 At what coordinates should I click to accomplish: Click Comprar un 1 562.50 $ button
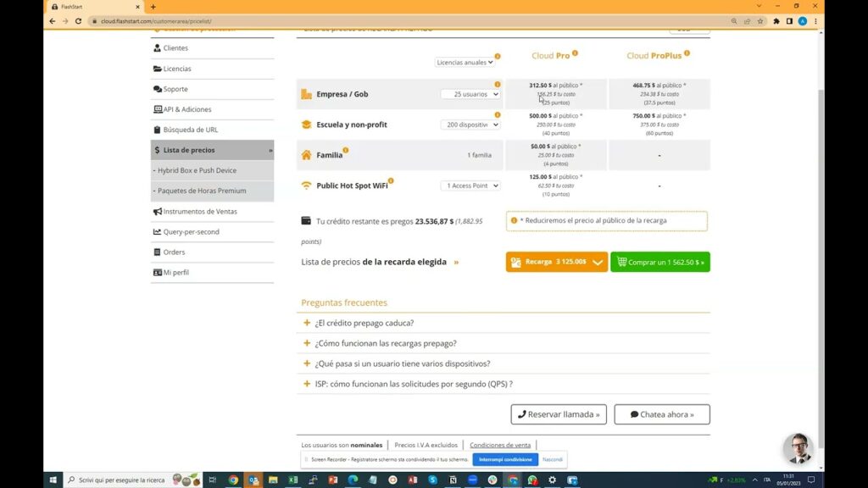660,262
